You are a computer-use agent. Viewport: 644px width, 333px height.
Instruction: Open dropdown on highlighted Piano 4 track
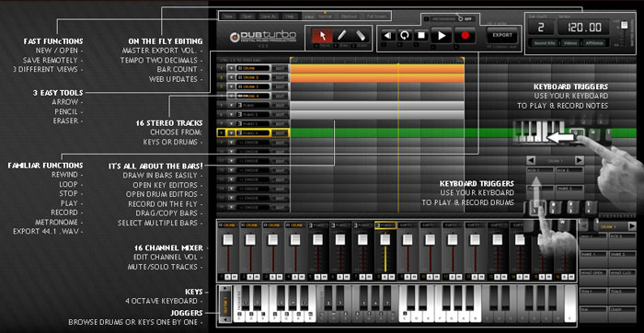pyautogui.click(x=230, y=133)
